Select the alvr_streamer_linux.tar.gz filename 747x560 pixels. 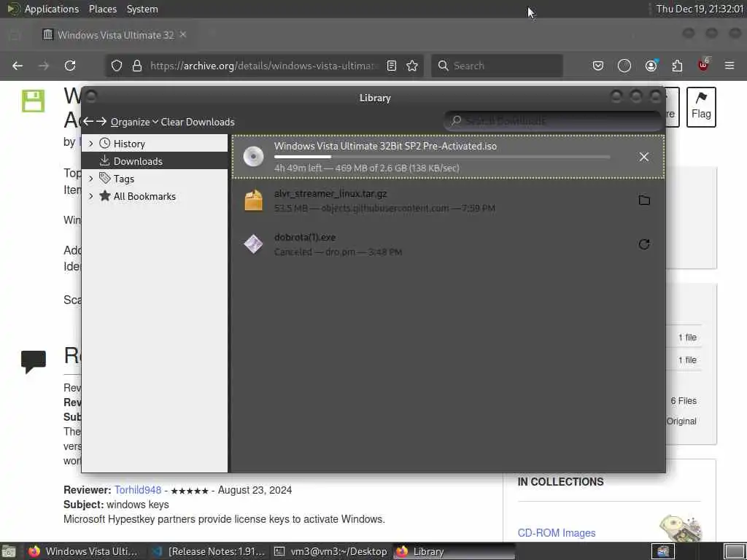pyautogui.click(x=330, y=194)
